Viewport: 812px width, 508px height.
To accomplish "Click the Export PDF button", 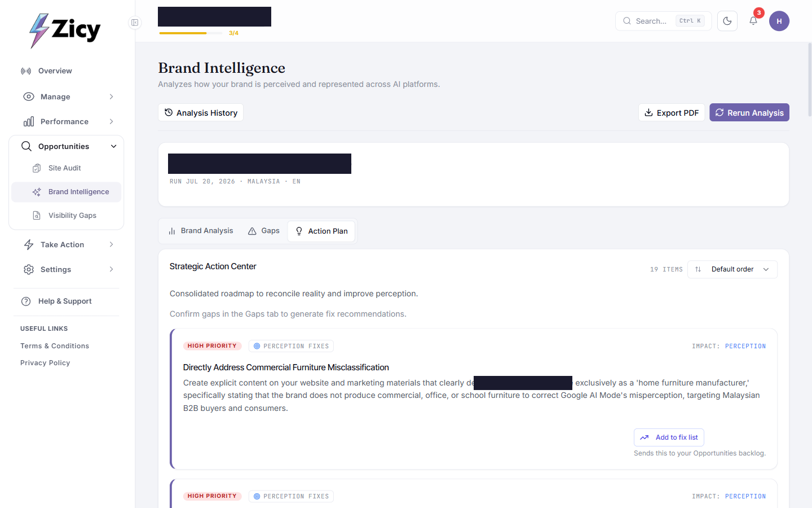I will tap(672, 112).
